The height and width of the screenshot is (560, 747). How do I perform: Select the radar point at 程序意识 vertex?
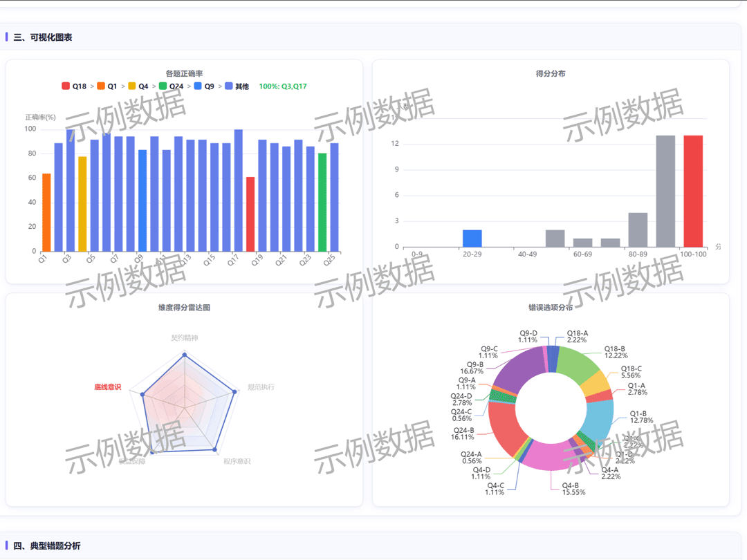[x=215, y=449]
